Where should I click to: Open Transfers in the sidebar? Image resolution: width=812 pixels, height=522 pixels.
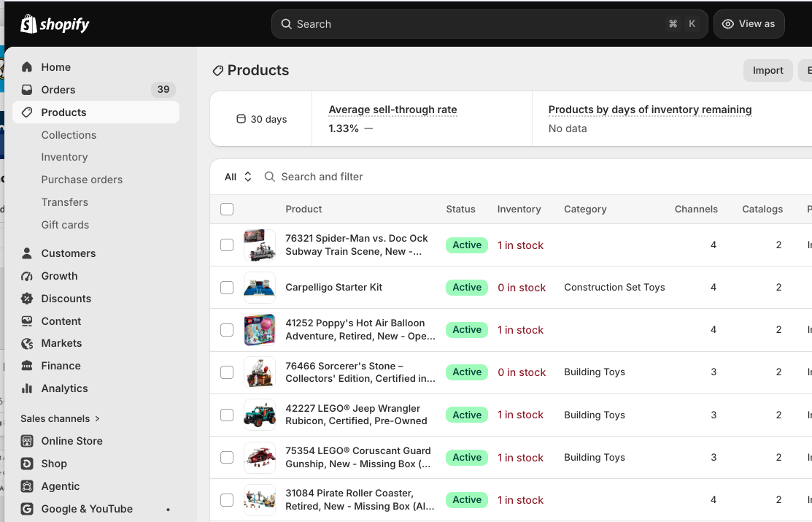65,202
